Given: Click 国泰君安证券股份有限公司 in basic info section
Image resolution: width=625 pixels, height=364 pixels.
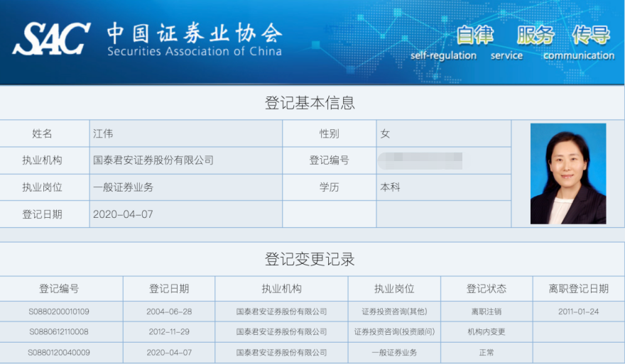Looking at the screenshot, I should click(x=153, y=160).
